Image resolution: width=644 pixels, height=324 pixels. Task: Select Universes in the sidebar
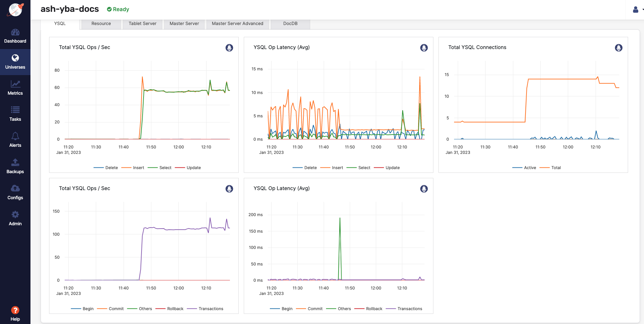(15, 62)
